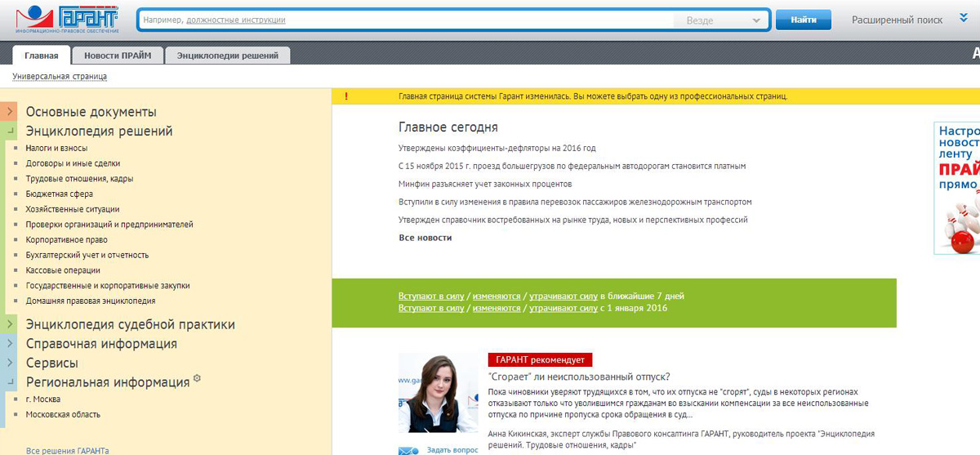The image size is (980, 455).
Task: Click the envelope icon near Задать вопрос
Action: [x=408, y=449]
